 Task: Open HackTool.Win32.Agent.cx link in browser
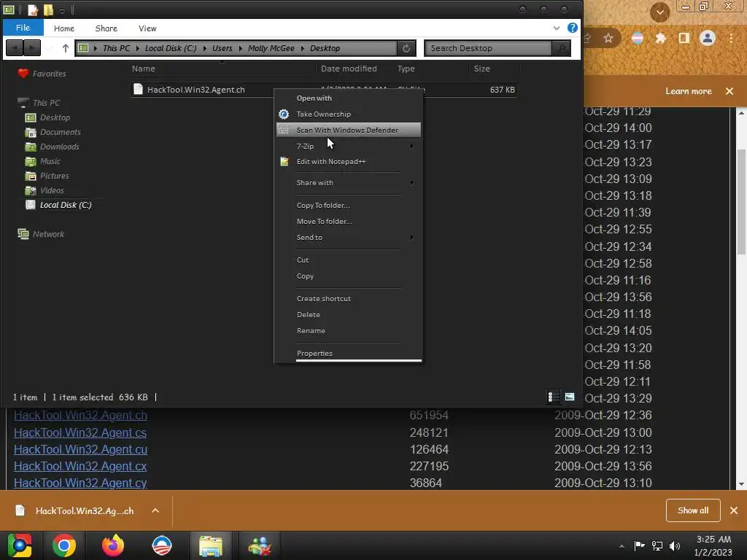(80, 466)
